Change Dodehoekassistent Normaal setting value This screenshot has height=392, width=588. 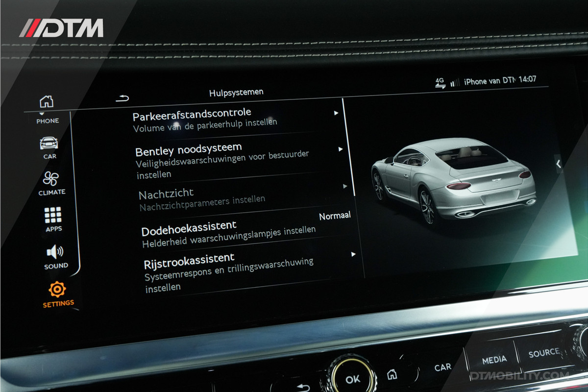[x=335, y=216]
